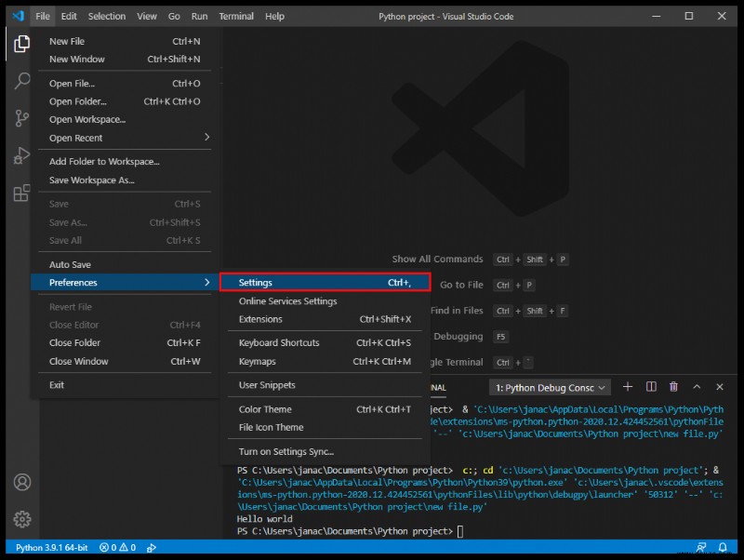Split the terminal pane

pyautogui.click(x=651, y=387)
